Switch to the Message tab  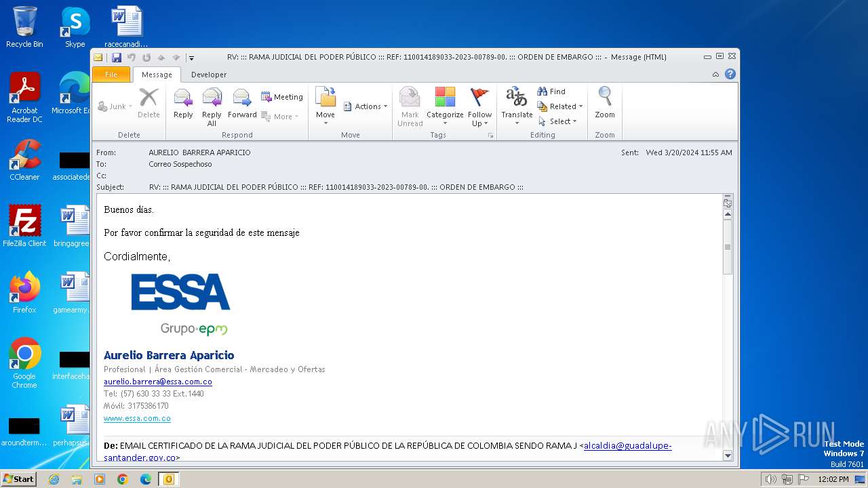157,75
